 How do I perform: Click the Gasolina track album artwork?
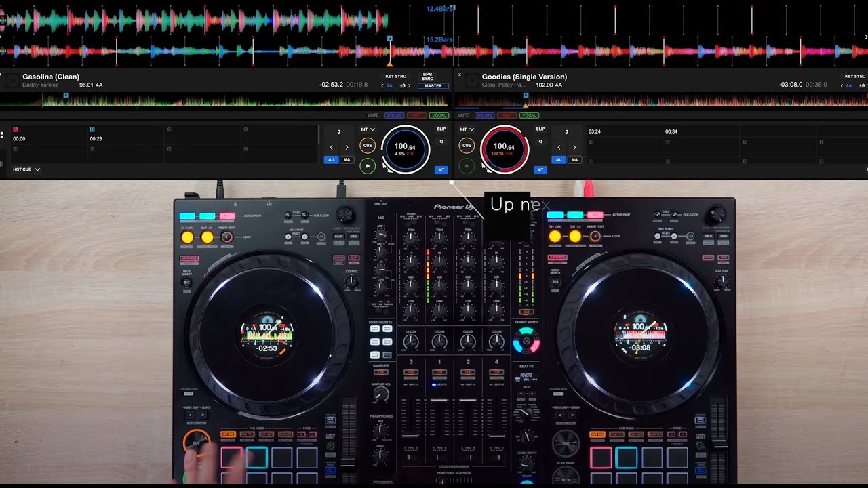click(x=12, y=81)
